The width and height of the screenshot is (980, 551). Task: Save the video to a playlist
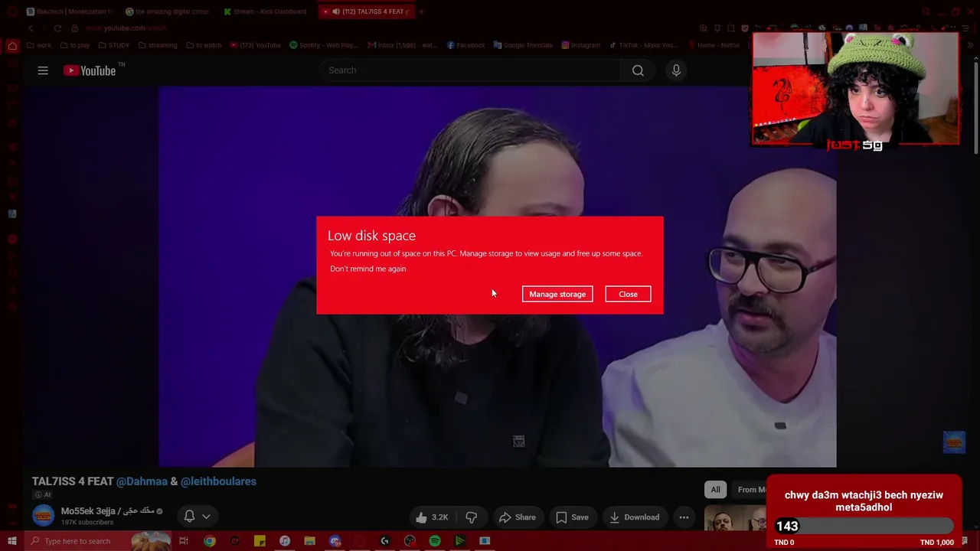[x=572, y=517]
